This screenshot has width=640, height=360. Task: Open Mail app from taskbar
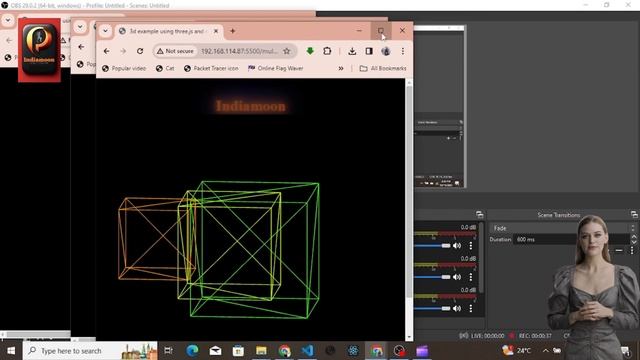[215, 351]
